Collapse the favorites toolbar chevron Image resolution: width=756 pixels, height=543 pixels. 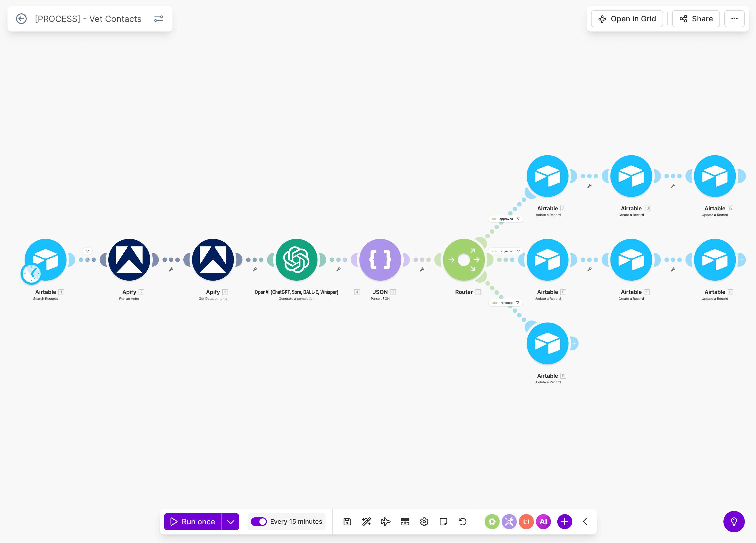coord(585,521)
